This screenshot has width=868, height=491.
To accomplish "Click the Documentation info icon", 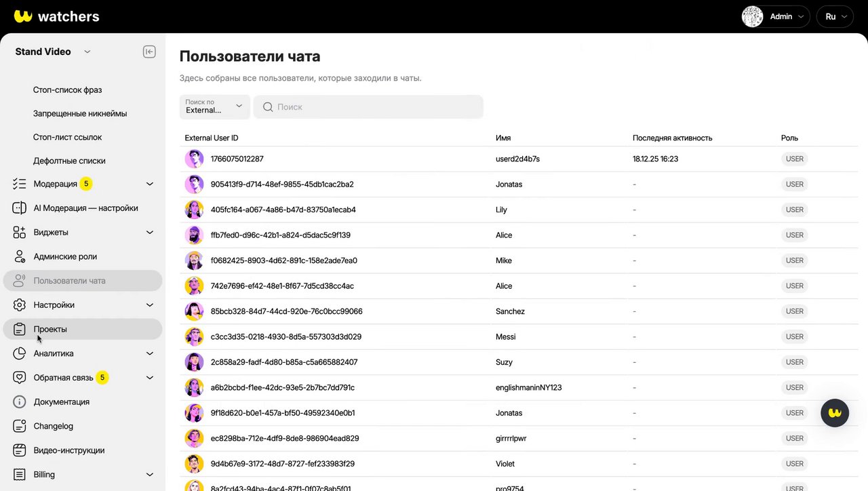I will pyautogui.click(x=20, y=402).
